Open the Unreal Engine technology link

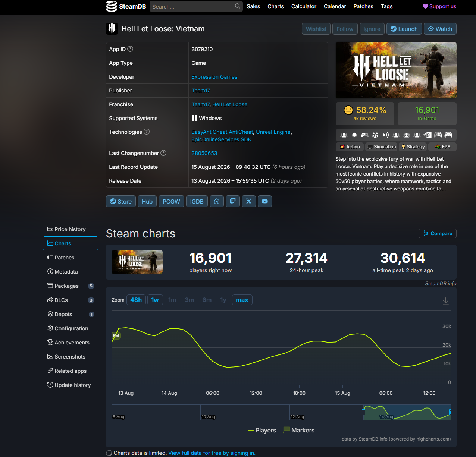coord(273,132)
